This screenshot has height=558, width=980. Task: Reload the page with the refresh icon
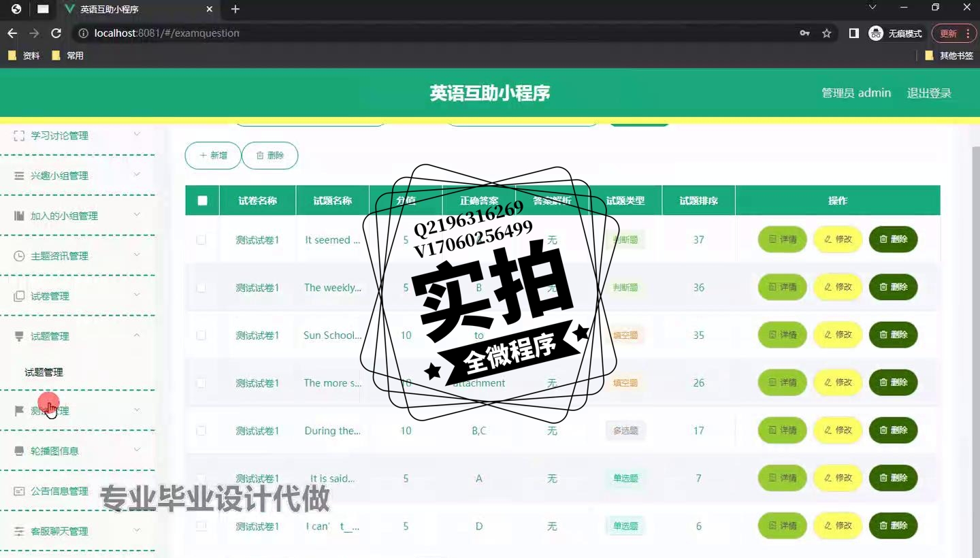[56, 33]
